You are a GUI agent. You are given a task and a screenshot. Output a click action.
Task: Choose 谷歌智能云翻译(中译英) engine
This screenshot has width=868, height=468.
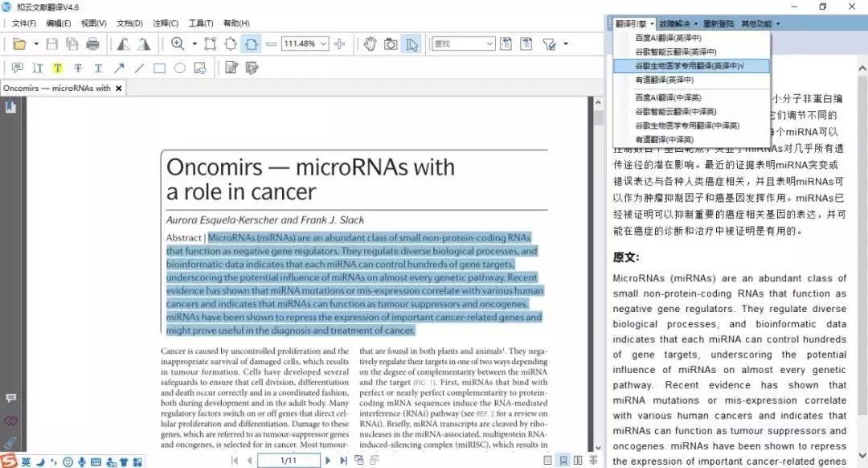pyautogui.click(x=692, y=111)
